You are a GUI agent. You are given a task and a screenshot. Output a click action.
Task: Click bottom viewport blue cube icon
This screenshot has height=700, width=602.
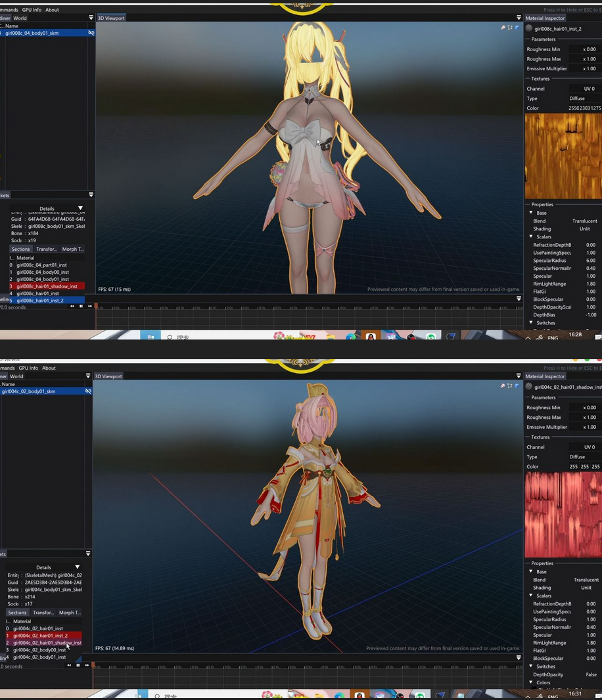[x=517, y=385]
